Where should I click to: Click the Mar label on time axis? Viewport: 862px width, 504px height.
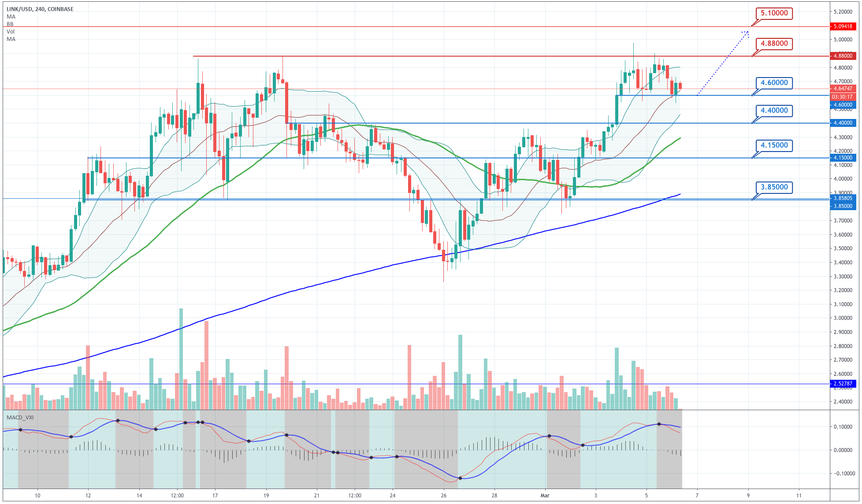545,496
